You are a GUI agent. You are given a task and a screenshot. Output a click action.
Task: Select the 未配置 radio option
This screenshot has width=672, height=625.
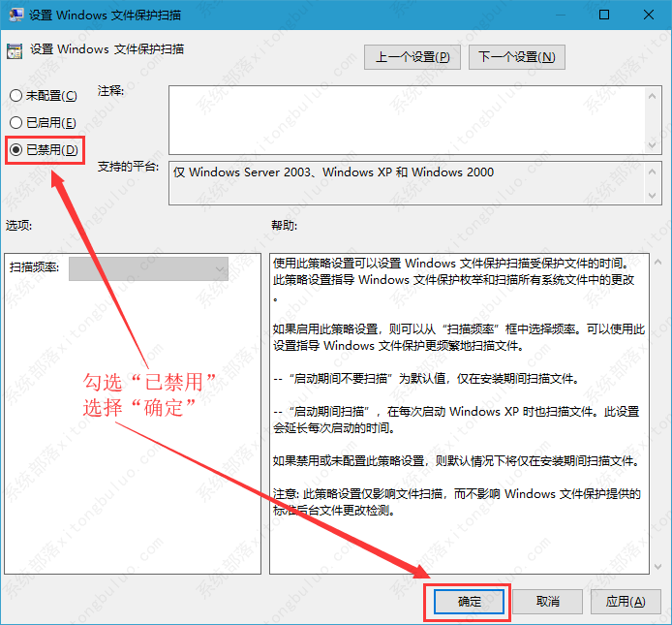15,95
